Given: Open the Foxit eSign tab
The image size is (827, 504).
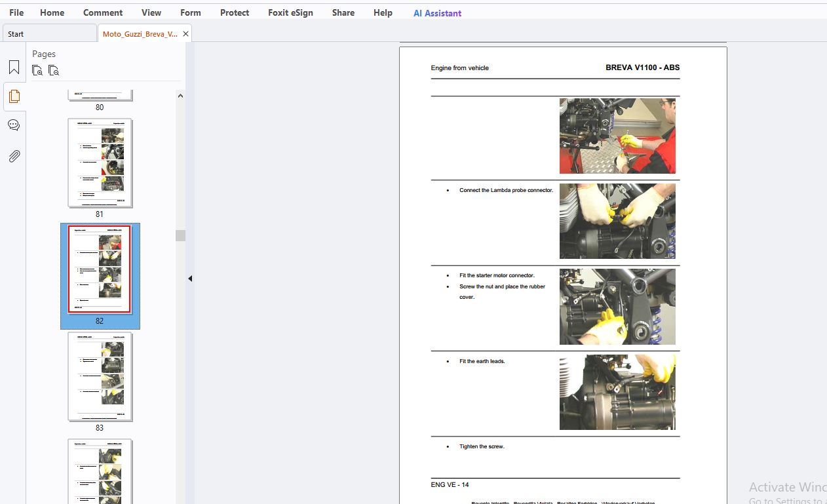Looking at the screenshot, I should 290,12.
